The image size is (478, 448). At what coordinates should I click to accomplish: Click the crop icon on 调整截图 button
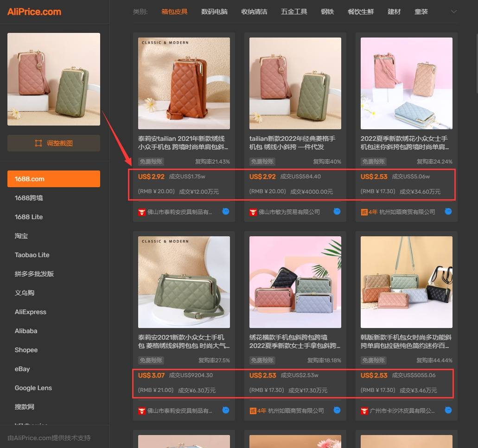38,143
